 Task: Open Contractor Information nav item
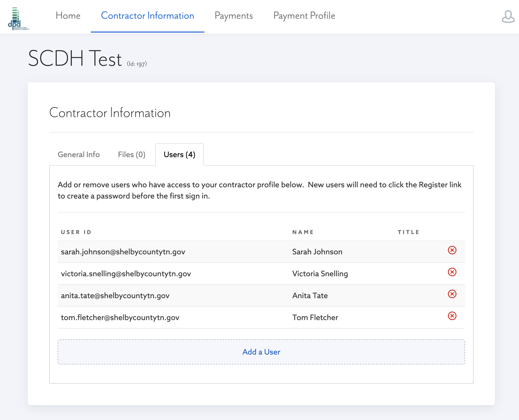[x=148, y=16]
